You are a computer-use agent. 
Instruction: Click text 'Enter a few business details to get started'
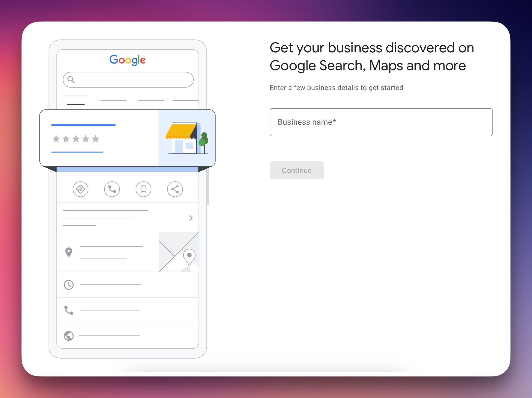pos(336,88)
